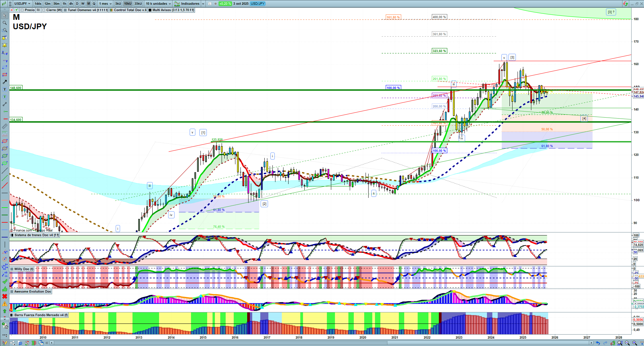Toggle Sistema de trenes Doc panel box
644x346 pixels.
12,235
